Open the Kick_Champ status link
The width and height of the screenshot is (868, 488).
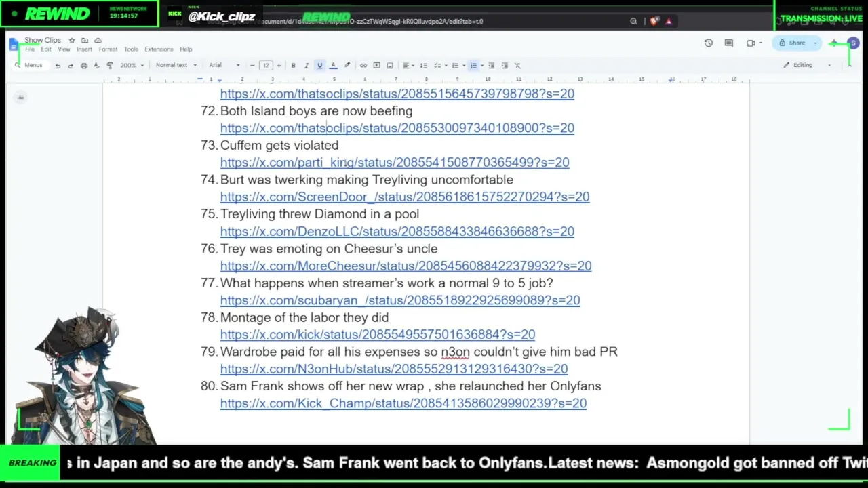(x=403, y=404)
